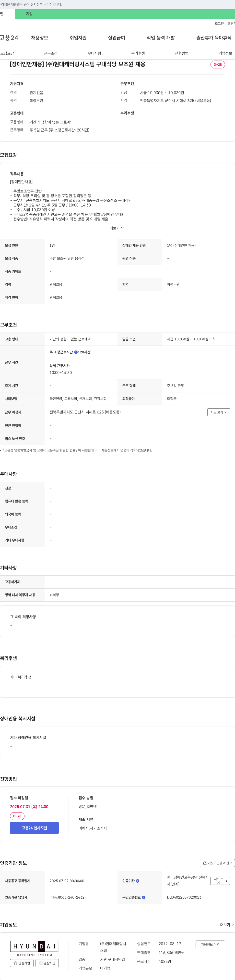Click the D-28 badge near the job title
This screenshot has width=235, height=980.
click(218, 64)
